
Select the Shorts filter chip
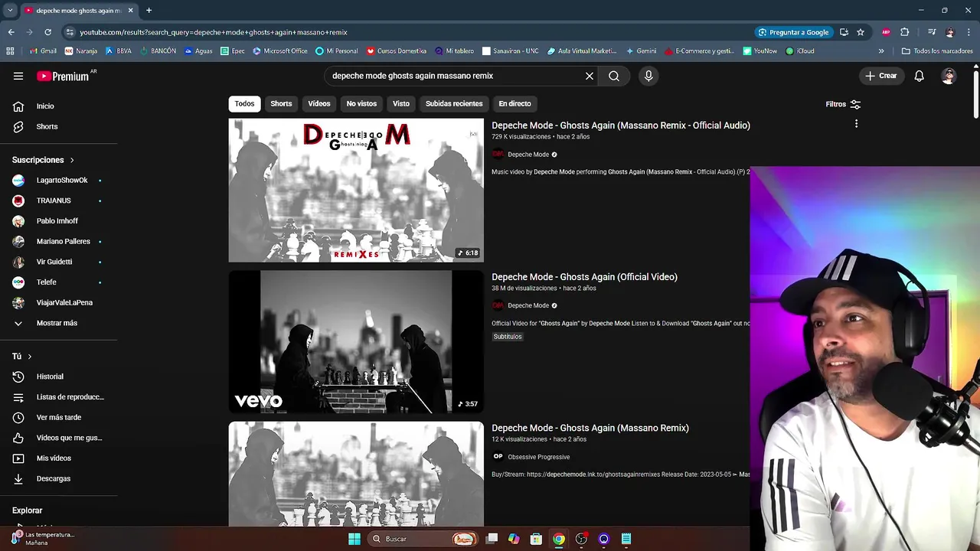point(281,103)
